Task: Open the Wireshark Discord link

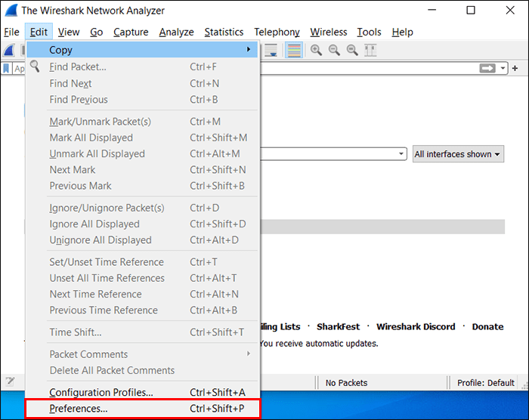Action: (x=416, y=326)
